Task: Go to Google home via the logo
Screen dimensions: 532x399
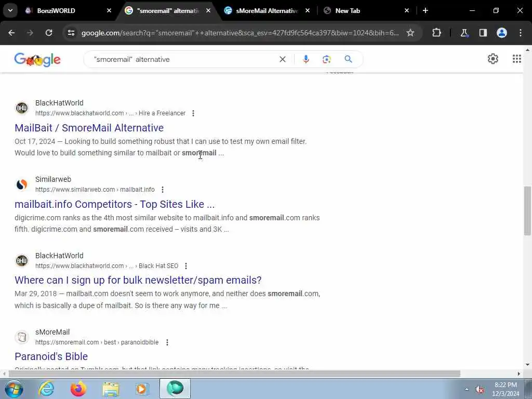Action: pos(37,60)
